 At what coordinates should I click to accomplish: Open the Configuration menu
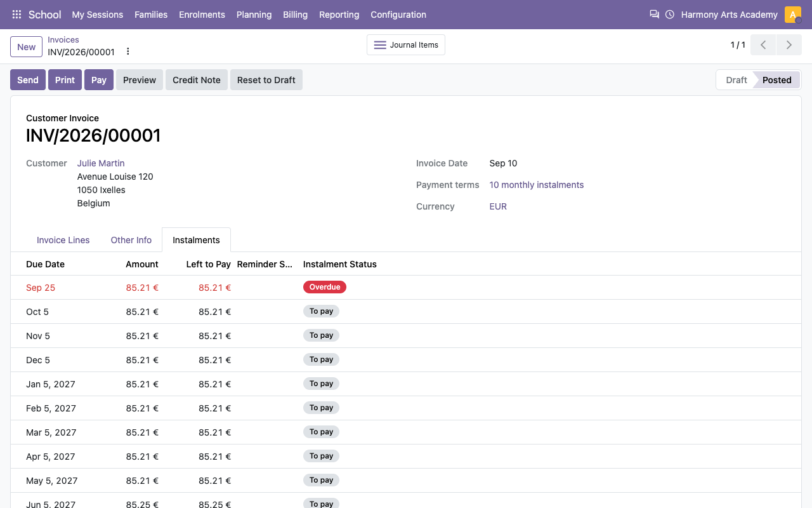[398, 15]
